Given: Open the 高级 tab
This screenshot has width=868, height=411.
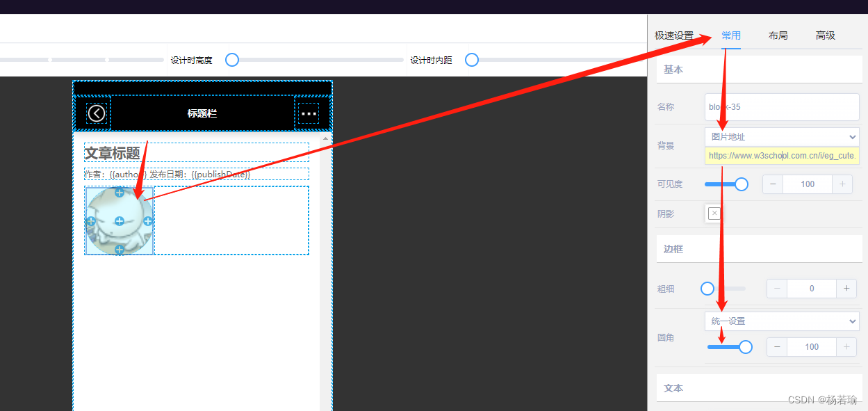Looking at the screenshot, I should tap(825, 35).
